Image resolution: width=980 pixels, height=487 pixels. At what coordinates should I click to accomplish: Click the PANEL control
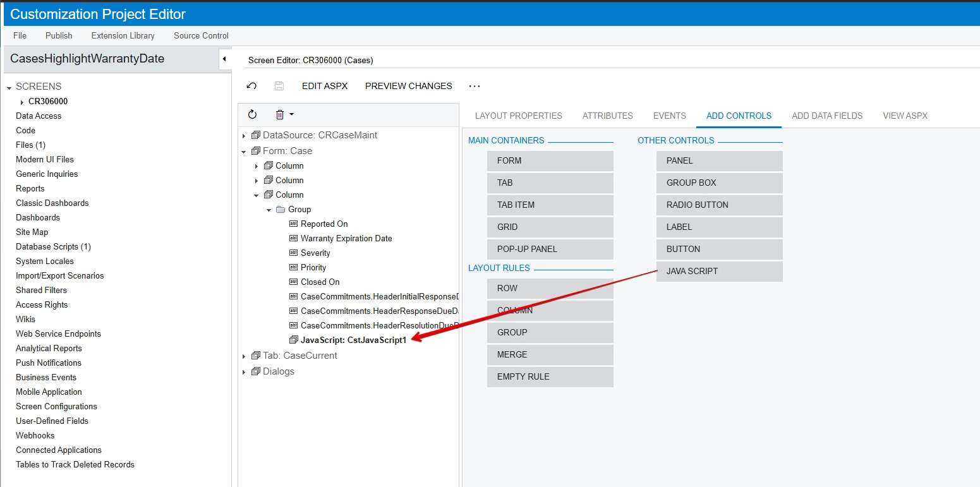click(720, 160)
